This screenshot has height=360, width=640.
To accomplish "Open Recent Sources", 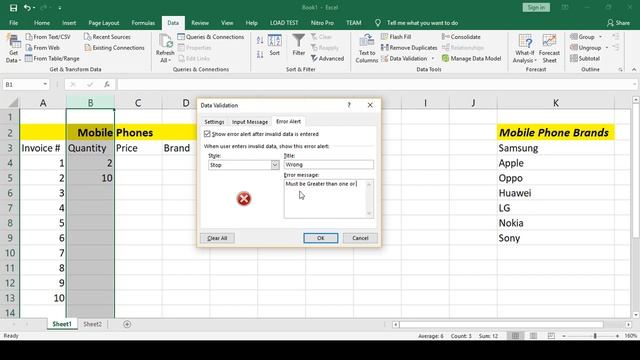I will point(107,37).
